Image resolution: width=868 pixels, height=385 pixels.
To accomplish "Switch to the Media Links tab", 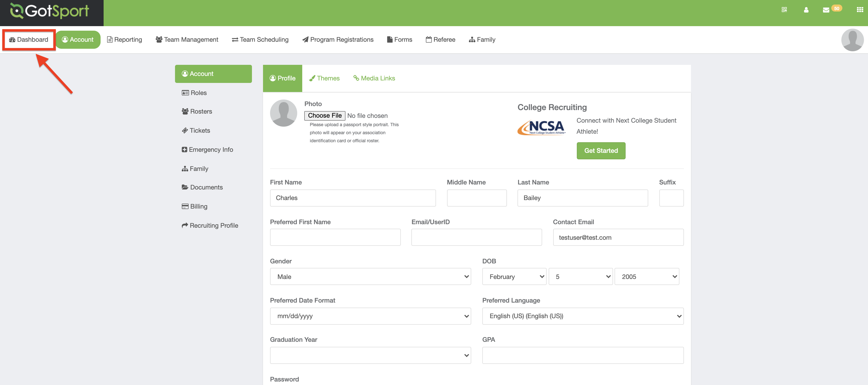I will [374, 78].
